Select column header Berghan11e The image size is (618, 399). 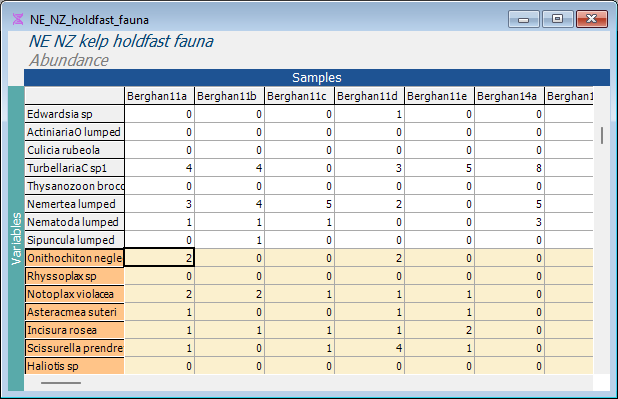(439, 96)
